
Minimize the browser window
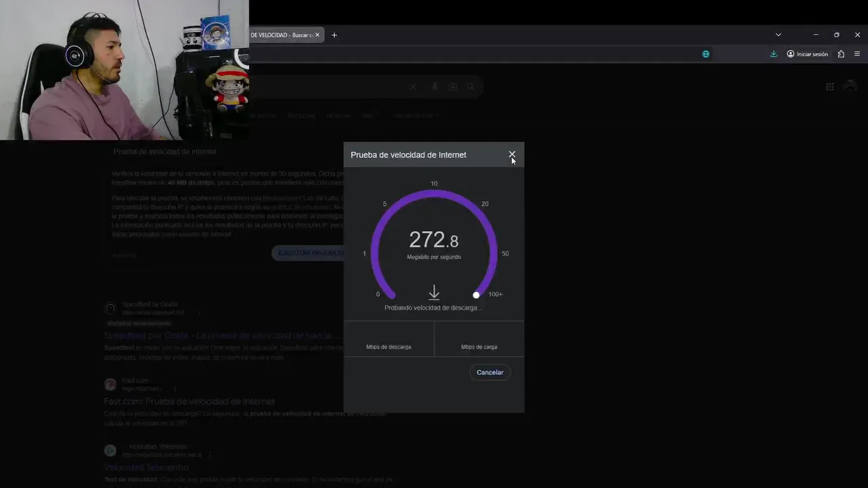click(x=816, y=35)
